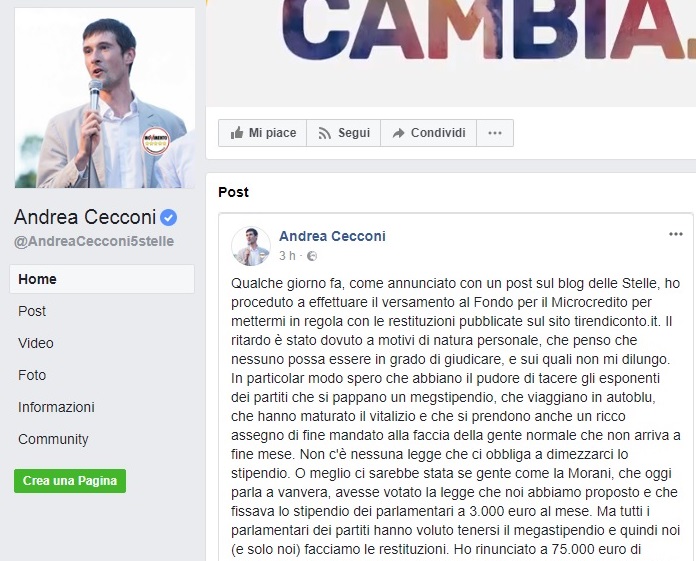Screen dimensions: 696x561
Task: Go to the Post sidebar section
Action: (32, 311)
